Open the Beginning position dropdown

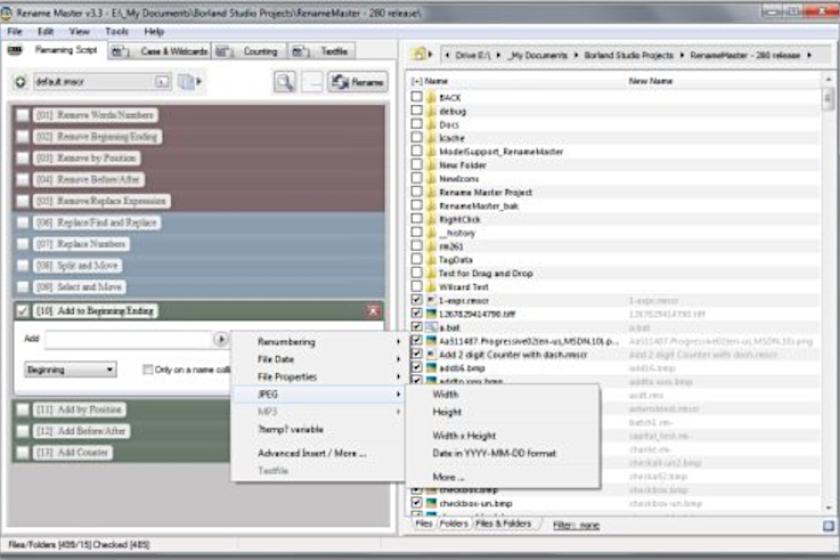[x=71, y=370]
